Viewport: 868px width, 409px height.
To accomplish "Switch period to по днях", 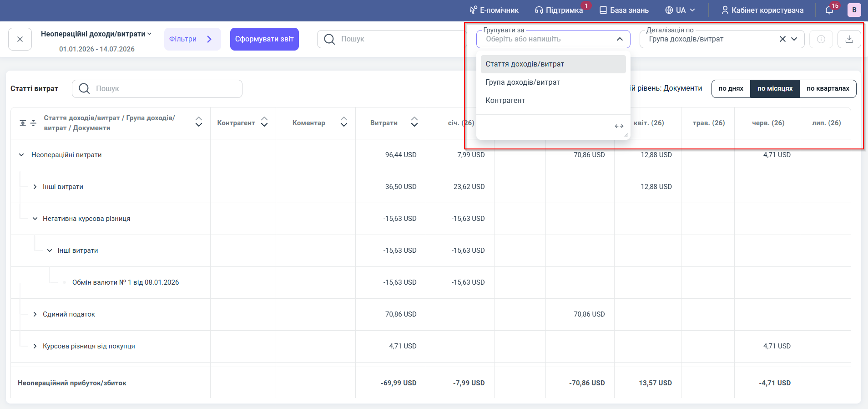I will [731, 89].
